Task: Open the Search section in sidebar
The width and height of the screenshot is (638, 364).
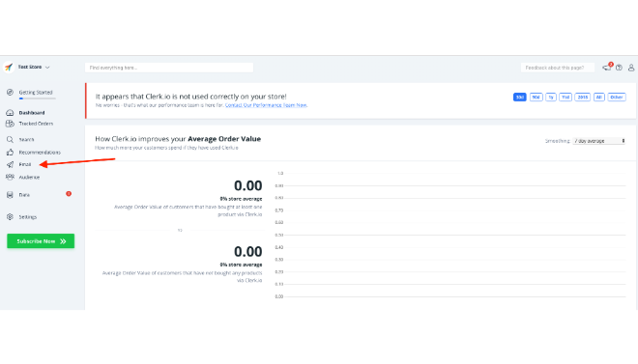Action: (x=26, y=139)
